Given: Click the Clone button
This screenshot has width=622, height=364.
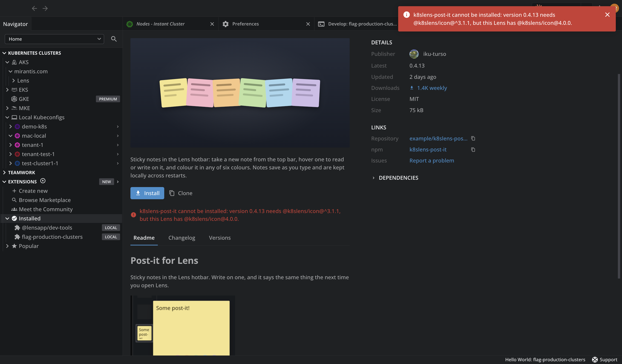Looking at the screenshot, I should 181,193.
